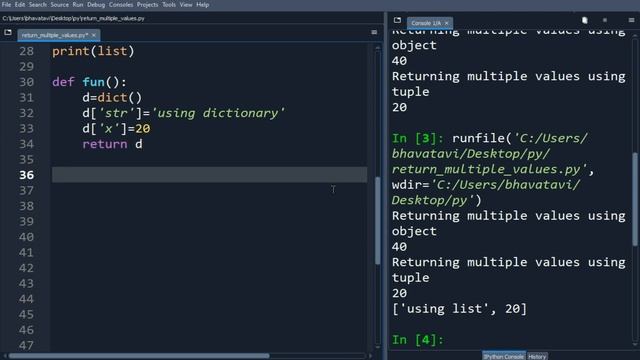Open the File menu
Image resolution: width=640 pixels, height=360 pixels.
6,5
